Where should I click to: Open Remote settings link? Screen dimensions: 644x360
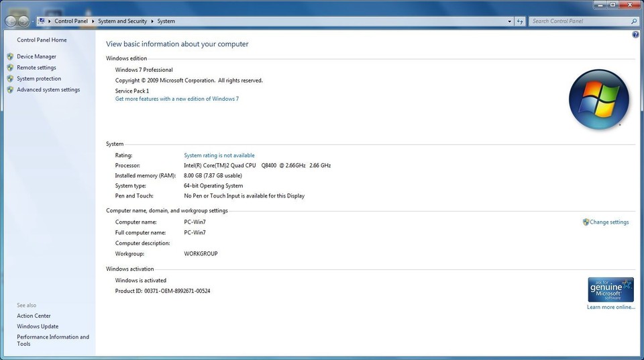pos(36,67)
